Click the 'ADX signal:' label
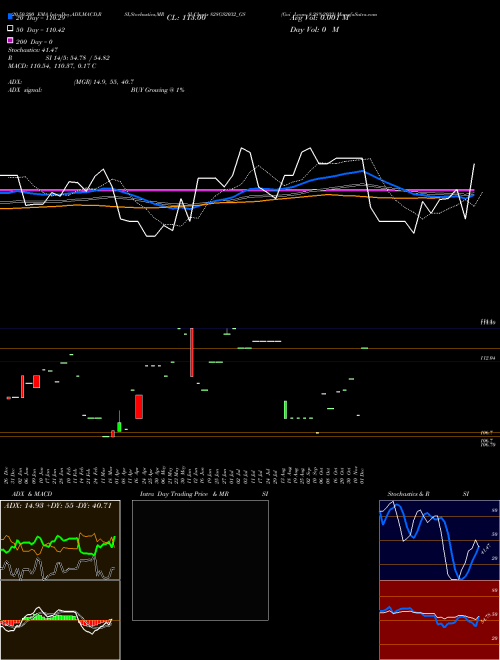The width and height of the screenshot is (500, 660). 25,90
